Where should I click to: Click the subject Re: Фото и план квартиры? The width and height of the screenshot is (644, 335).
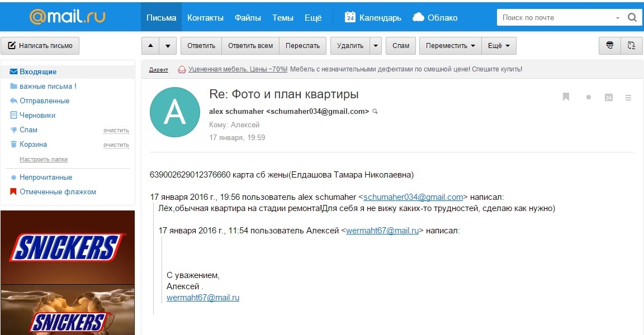[x=284, y=94]
